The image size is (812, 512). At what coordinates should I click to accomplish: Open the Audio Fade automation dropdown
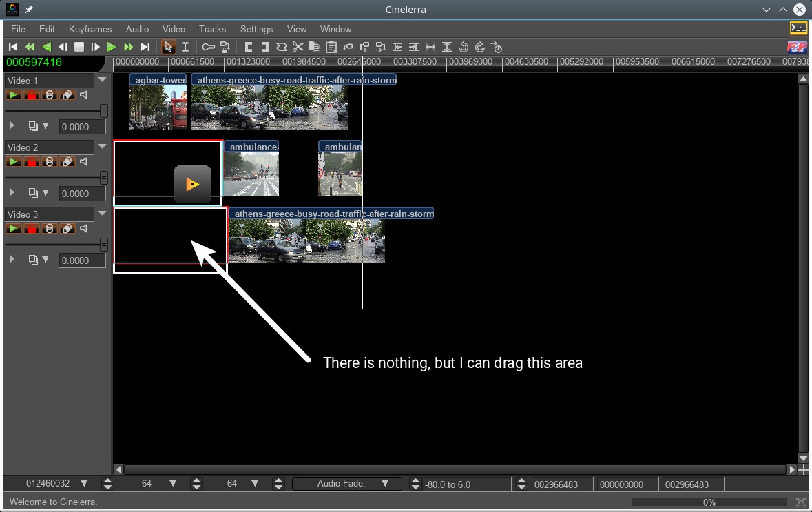click(x=385, y=484)
